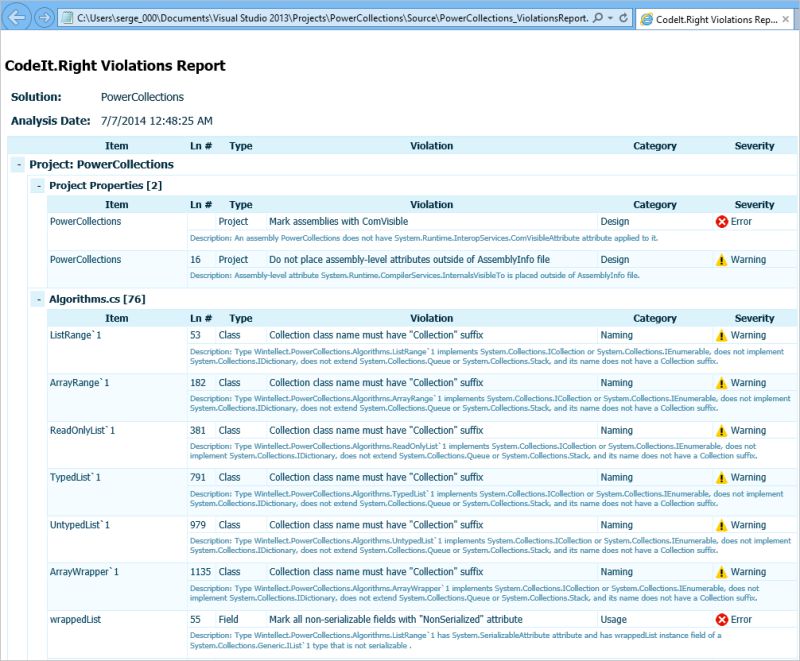
Task: Collapse the Project: PowerCollections group
Action: [x=18, y=164]
